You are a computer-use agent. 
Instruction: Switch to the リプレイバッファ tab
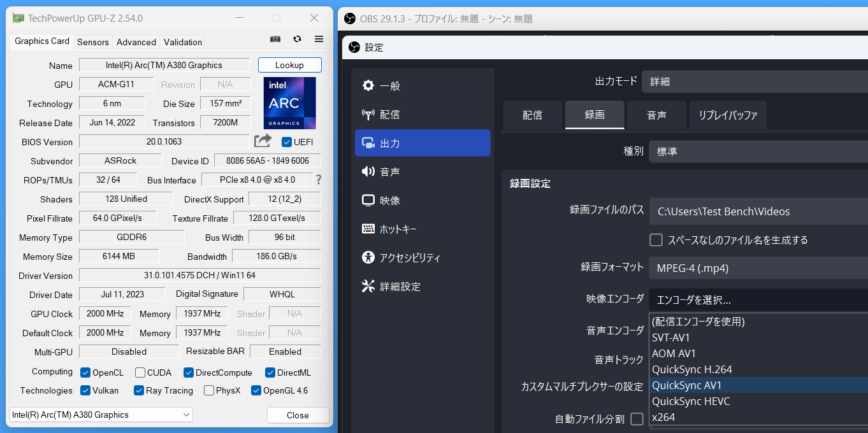click(728, 115)
